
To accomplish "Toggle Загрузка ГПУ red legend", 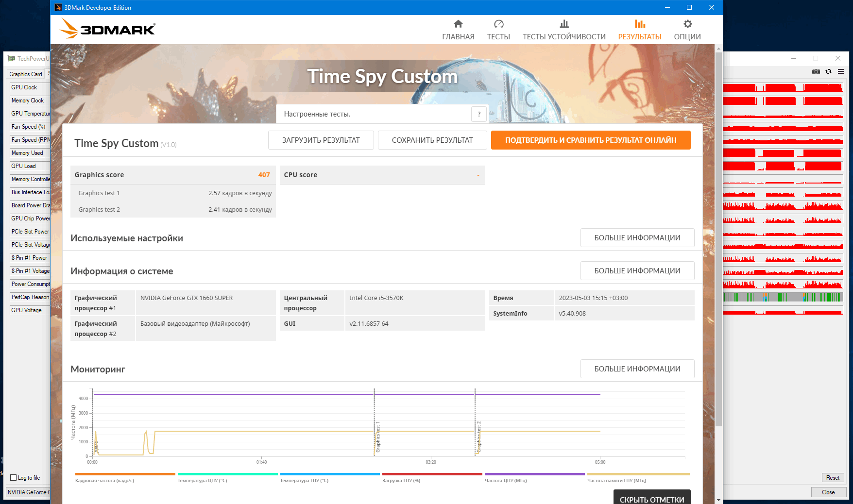I will pos(432,478).
